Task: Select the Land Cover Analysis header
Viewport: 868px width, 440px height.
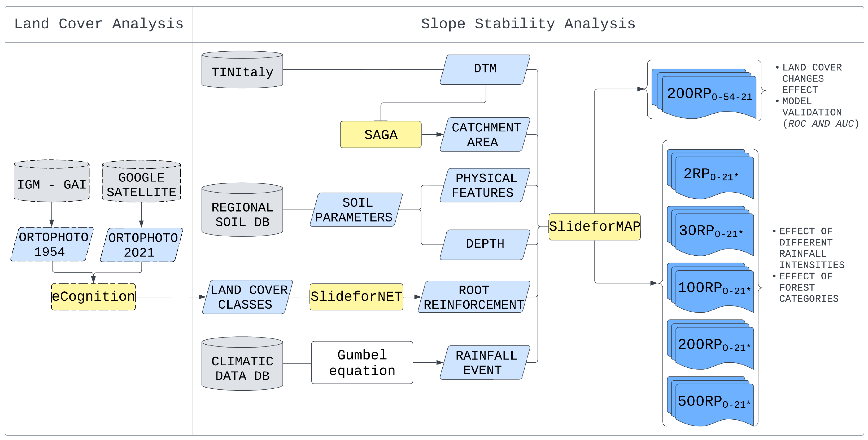Action: (99, 24)
